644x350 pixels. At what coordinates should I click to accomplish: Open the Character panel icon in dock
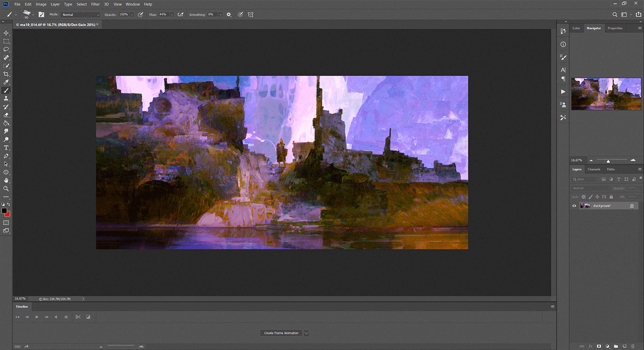click(563, 69)
